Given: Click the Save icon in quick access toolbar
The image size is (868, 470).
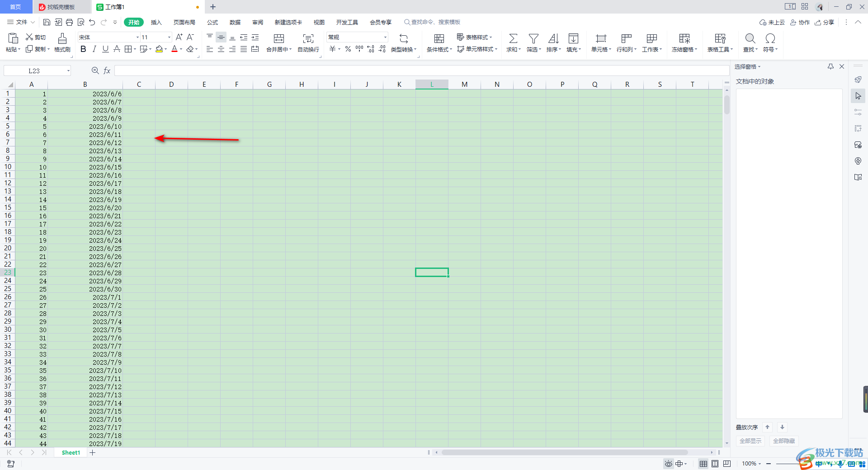Looking at the screenshot, I should [x=47, y=22].
